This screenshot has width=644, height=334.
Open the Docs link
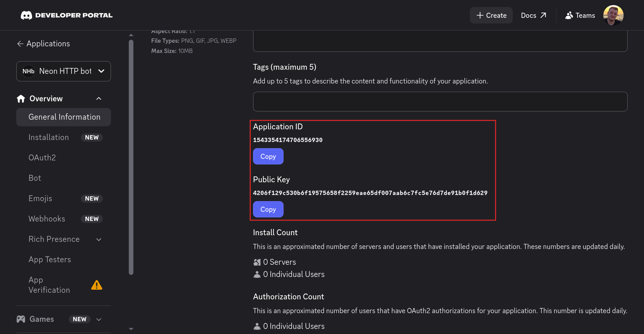click(x=533, y=15)
